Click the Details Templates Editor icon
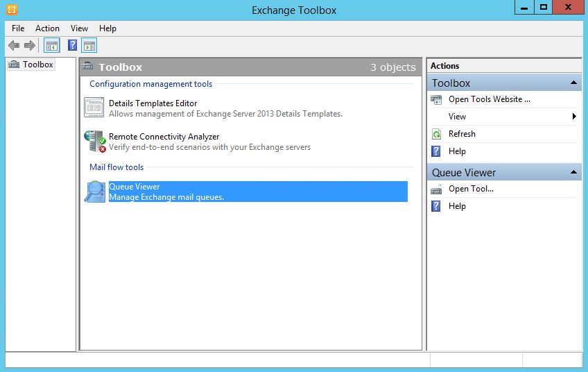This screenshot has height=372, width=588. [x=94, y=108]
